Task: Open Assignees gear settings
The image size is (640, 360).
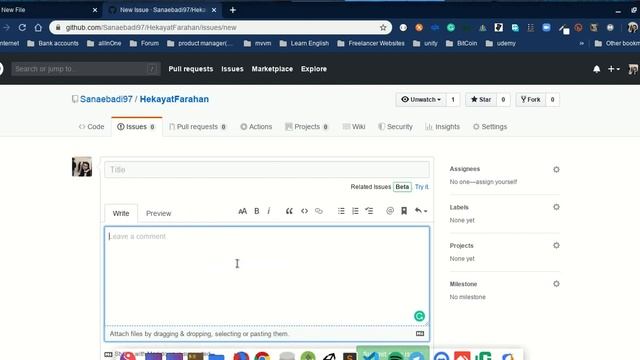Action: coord(556,169)
